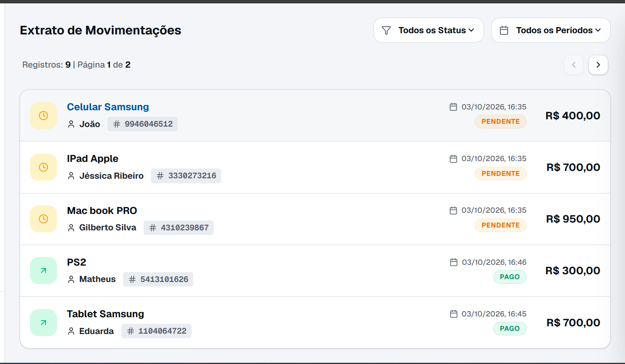Screen dimensions: 625x364
Task: Click the amount R$ 300,00
Action: pyautogui.click(x=573, y=271)
